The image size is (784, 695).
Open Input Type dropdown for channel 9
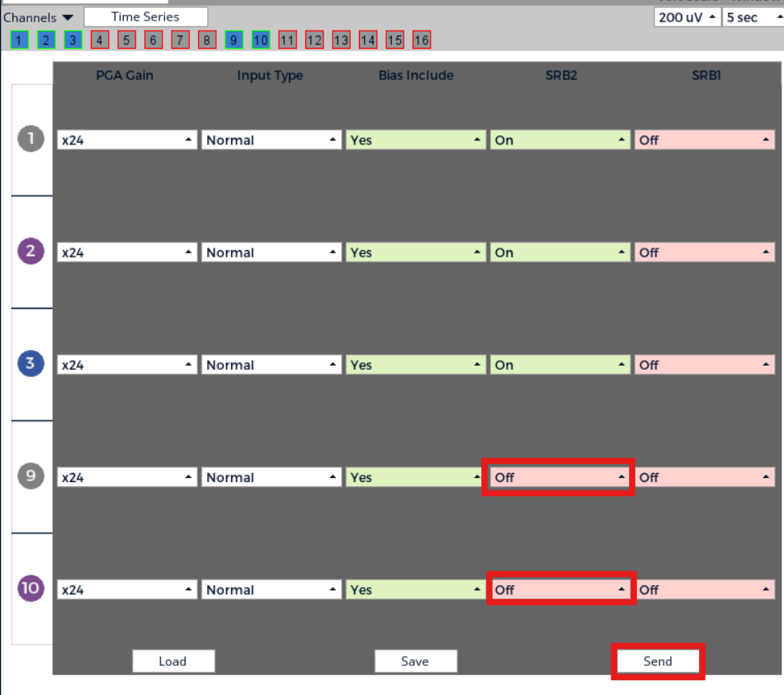point(272,477)
